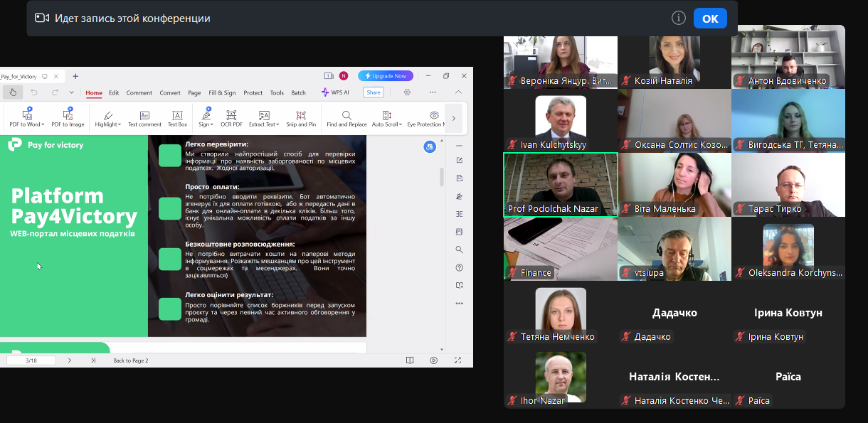Expand the Sign dropdown
The height and width of the screenshot is (423, 868).
[213, 124]
